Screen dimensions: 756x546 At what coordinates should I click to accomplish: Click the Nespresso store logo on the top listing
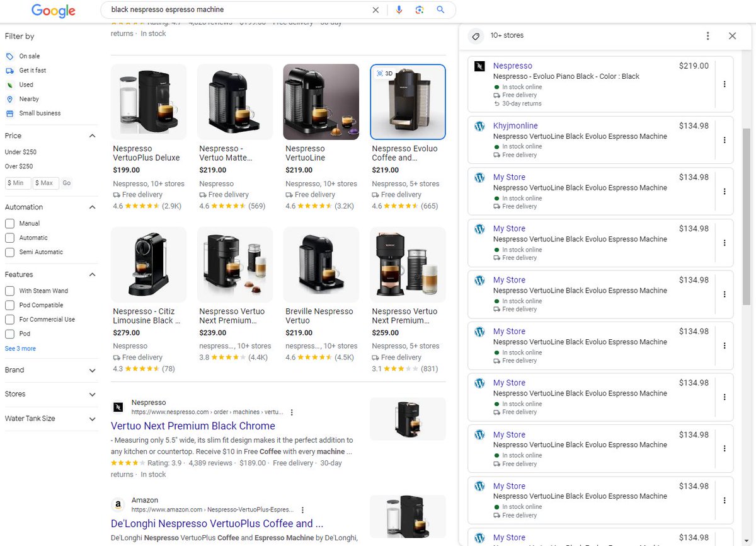tap(479, 66)
